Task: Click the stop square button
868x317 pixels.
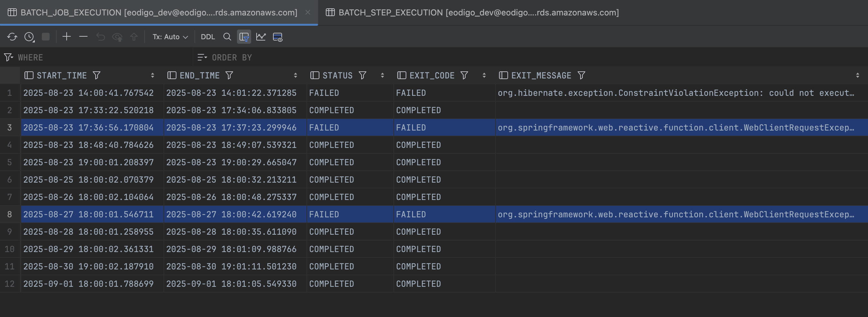Action: click(46, 37)
